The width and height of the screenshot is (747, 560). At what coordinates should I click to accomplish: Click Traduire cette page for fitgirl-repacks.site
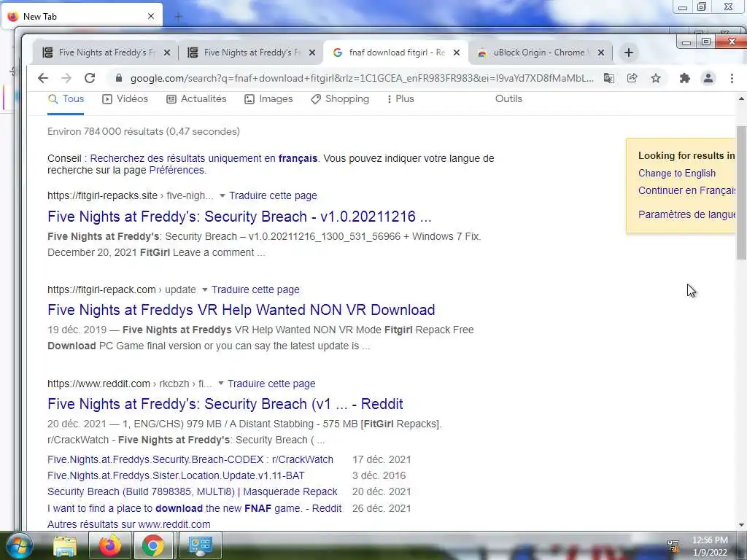tap(273, 195)
